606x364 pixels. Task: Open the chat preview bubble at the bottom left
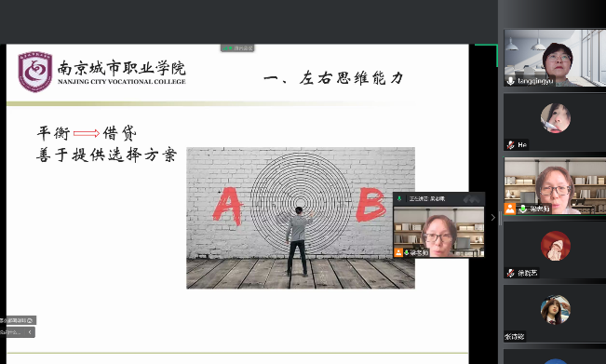pos(13,332)
